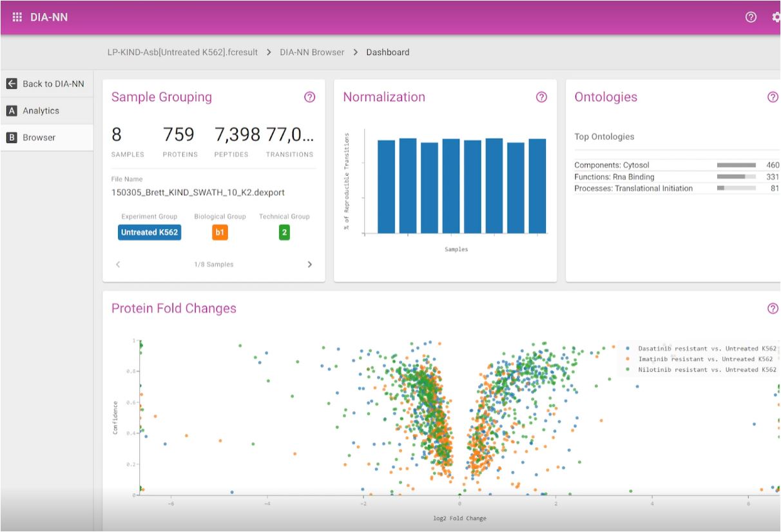The width and height of the screenshot is (781, 532).
Task: Click the LP-KIND-Asb fcresult breadcrumb
Action: [x=182, y=52]
